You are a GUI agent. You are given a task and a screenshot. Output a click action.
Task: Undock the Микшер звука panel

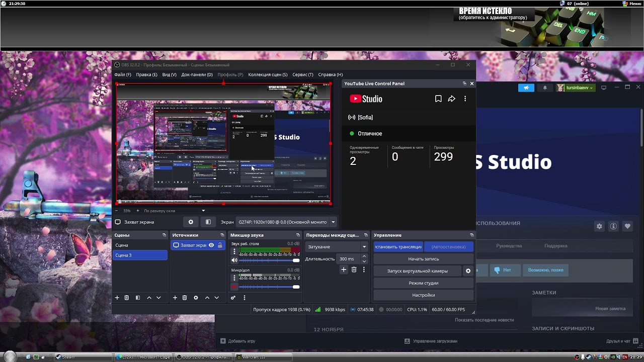(299, 235)
